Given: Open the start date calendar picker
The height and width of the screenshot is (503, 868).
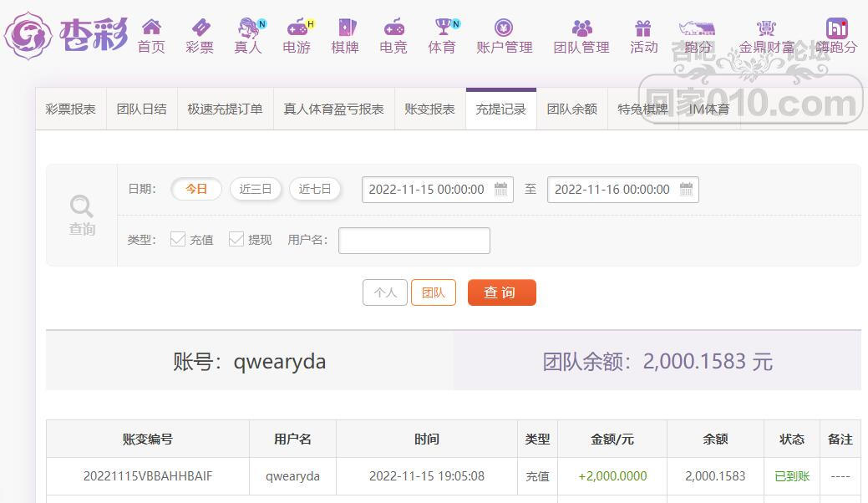Looking at the screenshot, I should [x=500, y=189].
